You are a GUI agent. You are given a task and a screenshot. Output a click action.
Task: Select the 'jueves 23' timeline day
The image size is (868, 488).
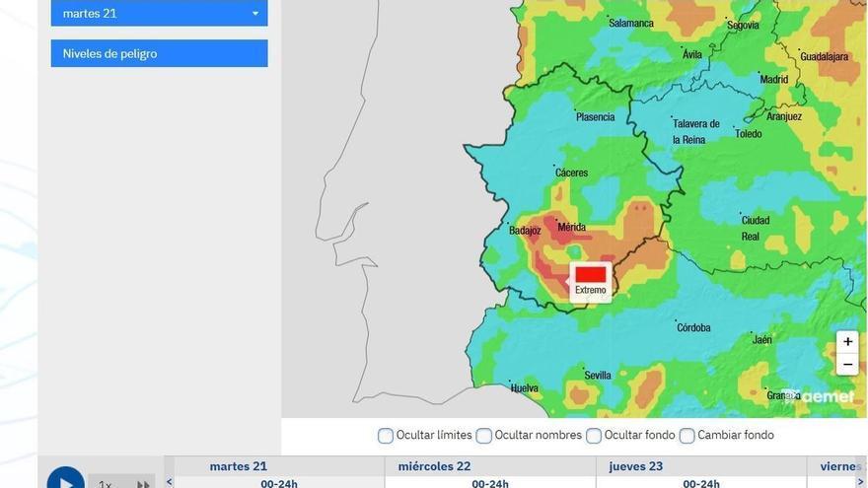coord(635,466)
